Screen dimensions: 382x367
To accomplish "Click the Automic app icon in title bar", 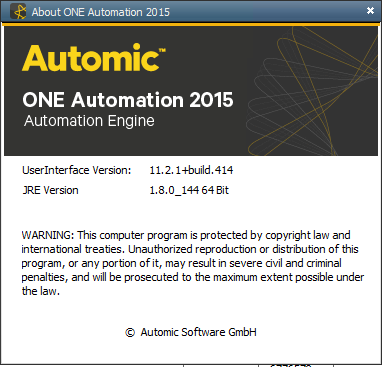I will pyautogui.click(x=18, y=12).
